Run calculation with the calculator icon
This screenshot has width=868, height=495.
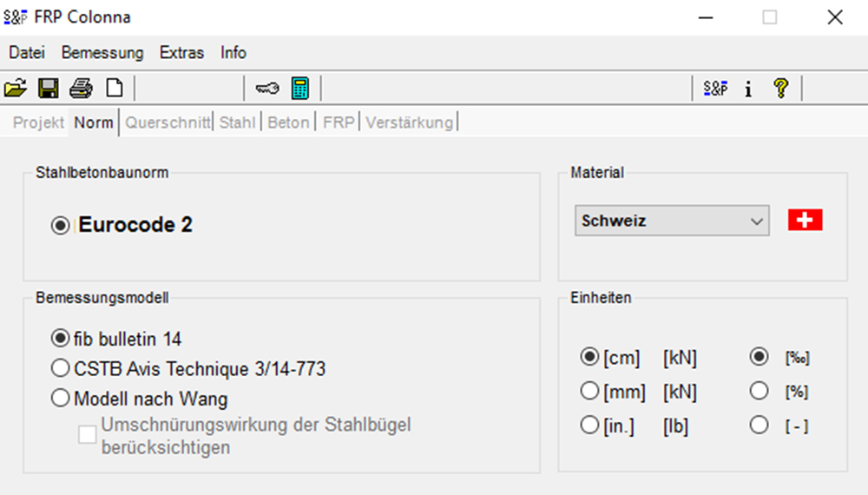300,88
